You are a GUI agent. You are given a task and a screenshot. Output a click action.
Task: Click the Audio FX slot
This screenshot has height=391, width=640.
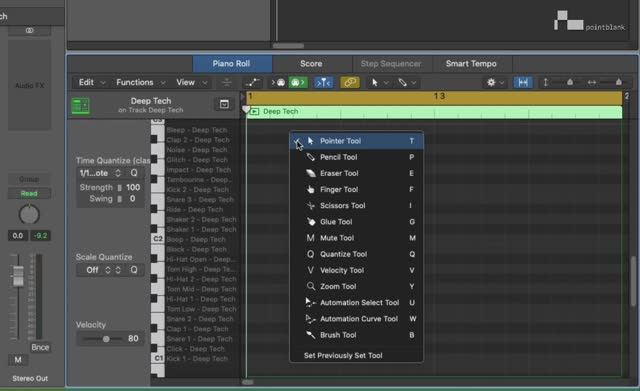29,85
